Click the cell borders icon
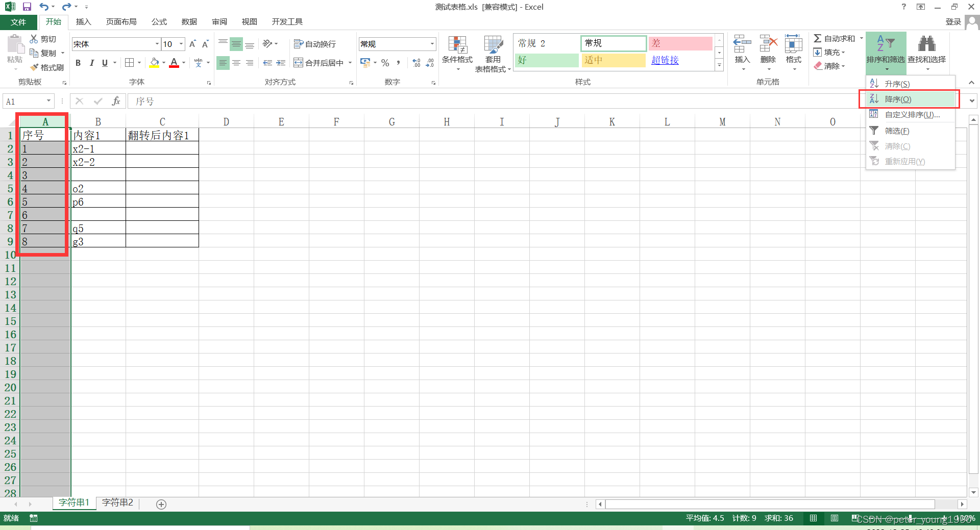This screenshot has width=980, height=530. (130, 63)
